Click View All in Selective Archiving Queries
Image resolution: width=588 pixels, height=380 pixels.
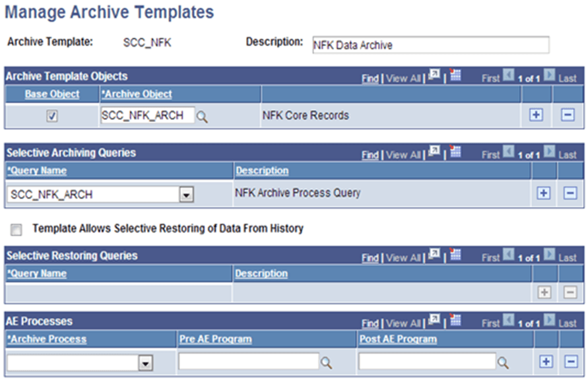pos(403,154)
